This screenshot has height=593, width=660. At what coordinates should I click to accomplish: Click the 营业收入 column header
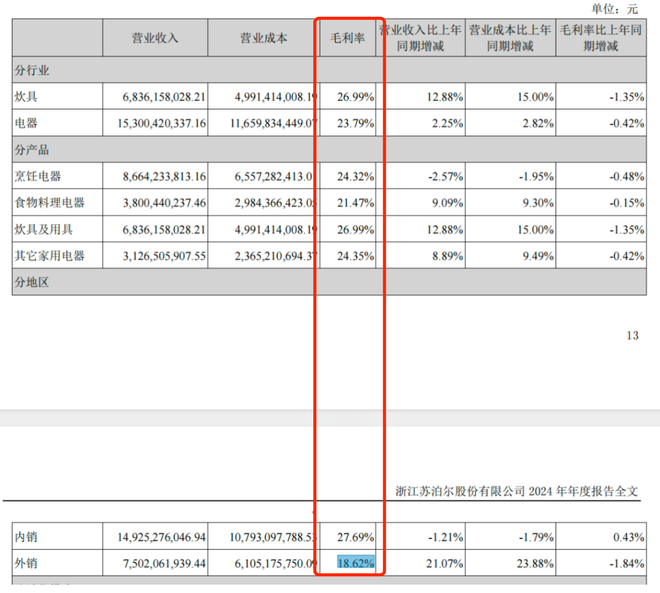click(x=155, y=38)
